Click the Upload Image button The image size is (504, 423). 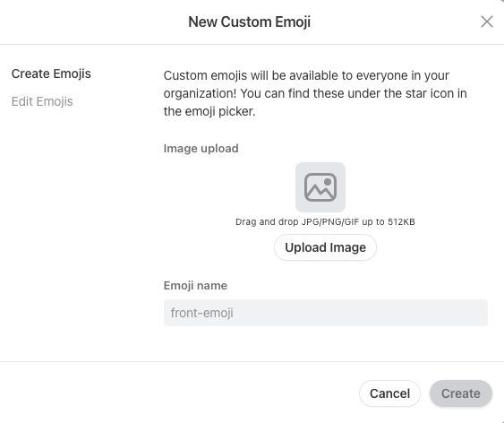click(x=325, y=247)
